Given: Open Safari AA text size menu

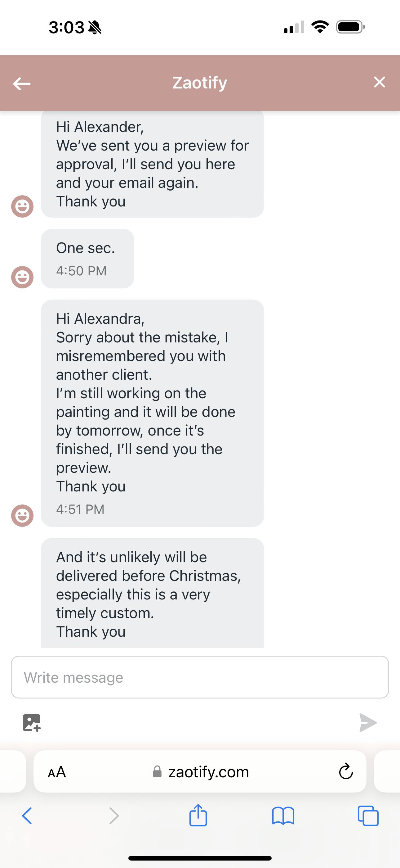Looking at the screenshot, I should pyautogui.click(x=57, y=772).
